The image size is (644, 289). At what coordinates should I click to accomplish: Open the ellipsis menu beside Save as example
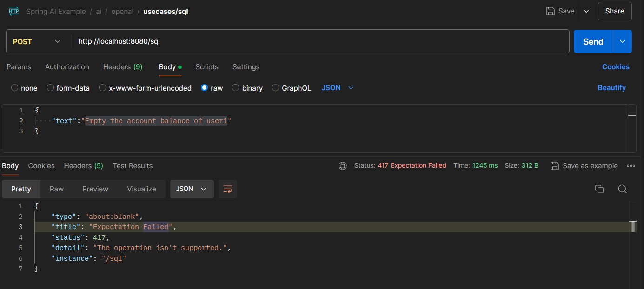(x=631, y=165)
